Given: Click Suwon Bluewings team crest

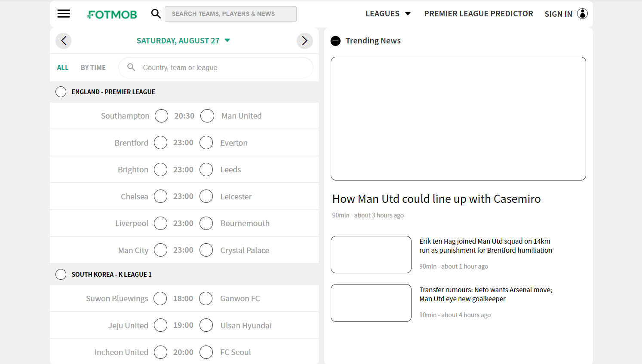Looking at the screenshot, I should 160,299.
